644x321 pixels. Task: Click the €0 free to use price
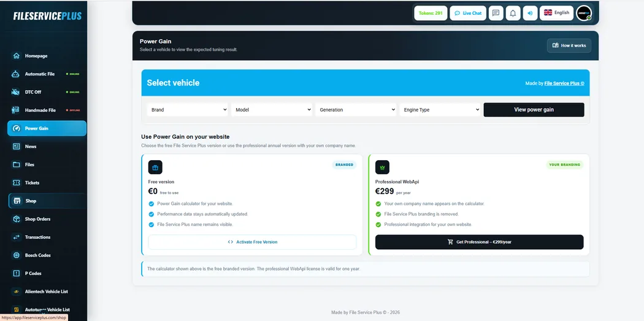click(x=164, y=191)
